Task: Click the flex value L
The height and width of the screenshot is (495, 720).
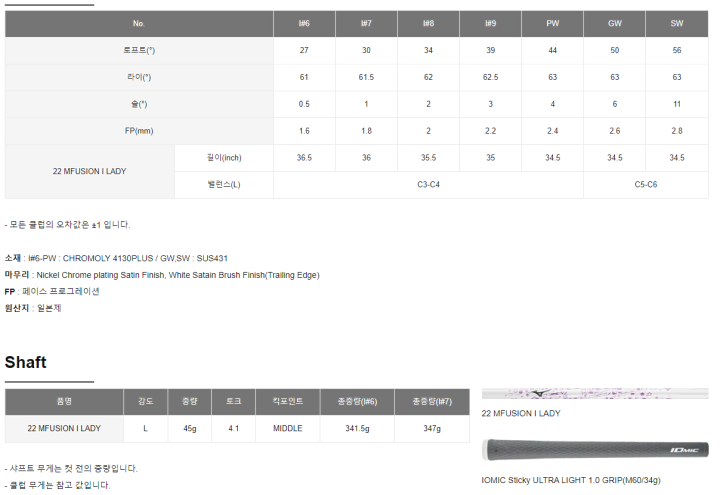Action: coord(146,428)
